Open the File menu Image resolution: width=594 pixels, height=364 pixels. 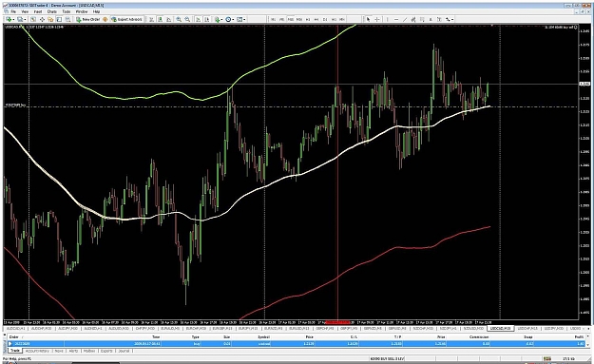13,11
